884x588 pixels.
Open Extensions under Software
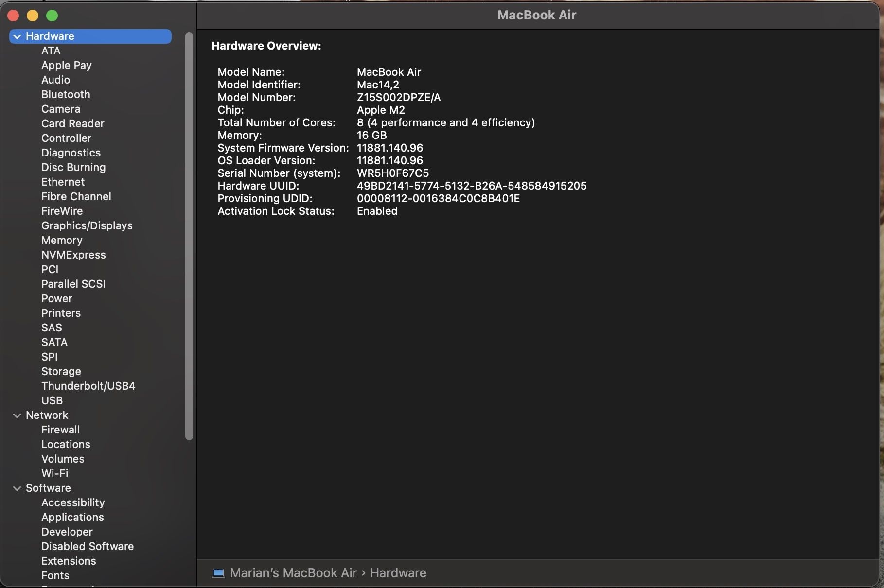click(69, 561)
